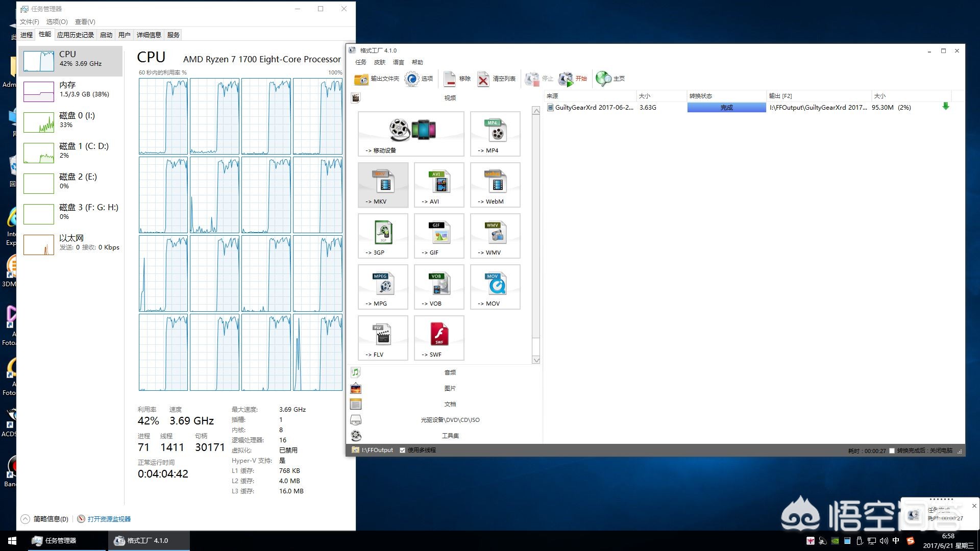Switch to Users tab in Task Manager
This screenshot has height=551, width=980.
pyautogui.click(x=125, y=35)
